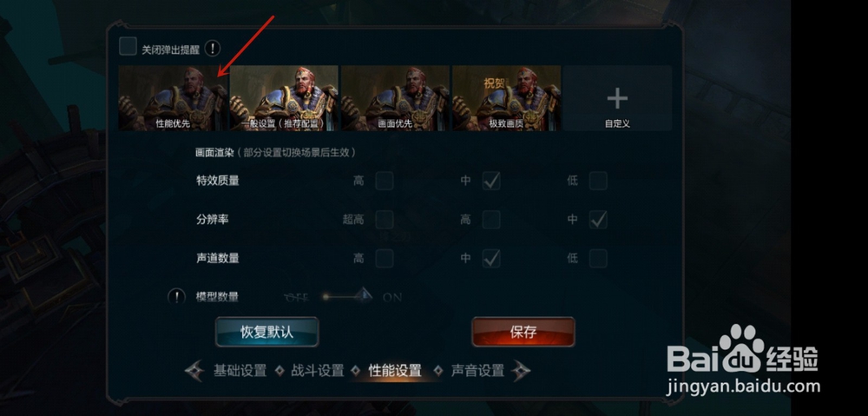Viewport: 868px width, 416px height.
Task: Set 特效质量 to 低
Action: (598, 181)
